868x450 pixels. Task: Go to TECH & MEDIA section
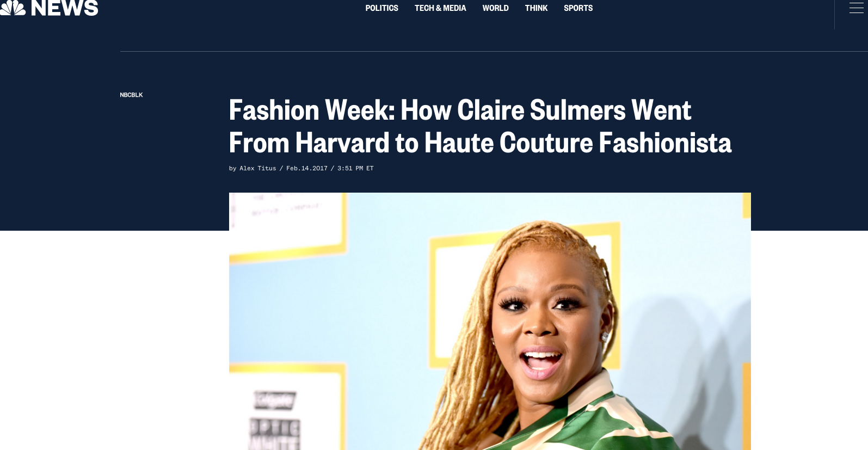click(x=440, y=8)
